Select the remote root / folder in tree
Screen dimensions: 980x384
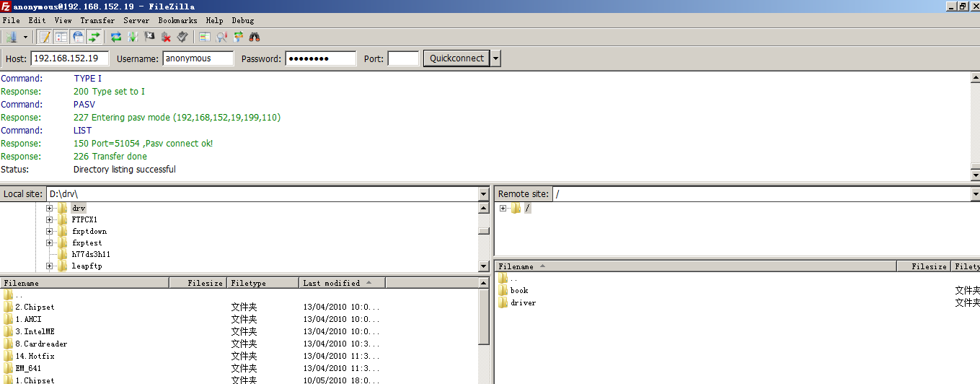coord(528,208)
